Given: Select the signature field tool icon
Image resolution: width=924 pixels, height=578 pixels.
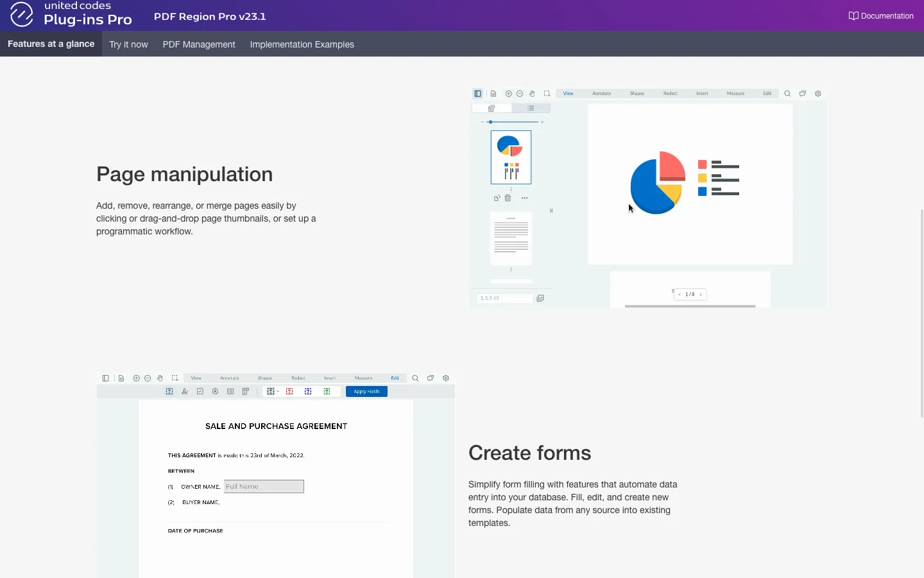Looking at the screenshot, I should (185, 391).
